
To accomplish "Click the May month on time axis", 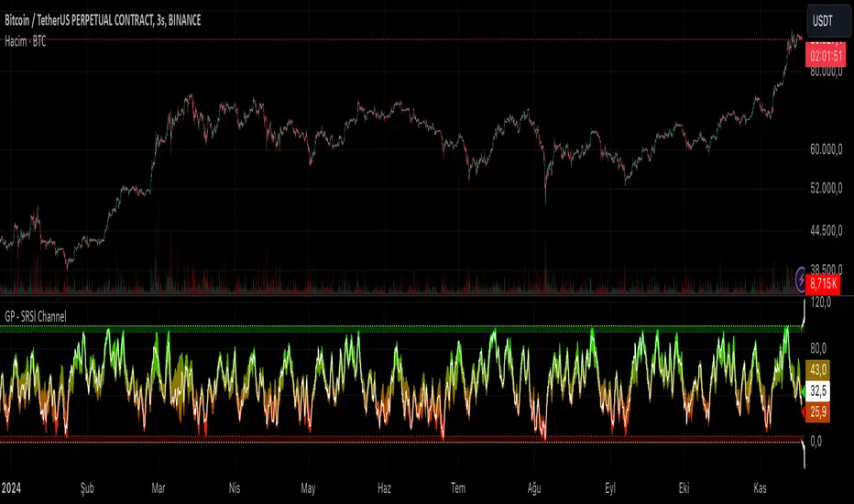I will [x=308, y=488].
